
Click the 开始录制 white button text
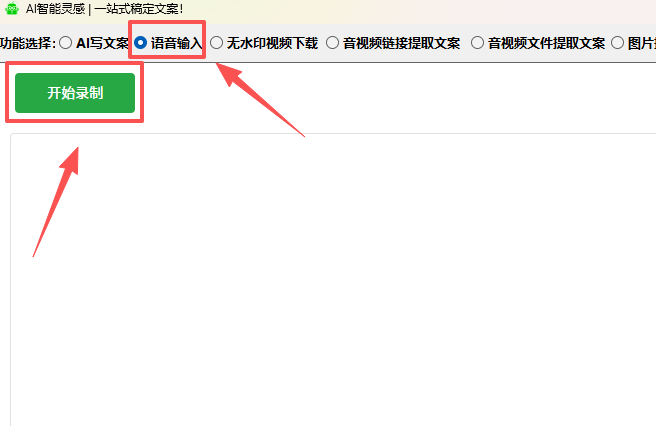[x=75, y=93]
